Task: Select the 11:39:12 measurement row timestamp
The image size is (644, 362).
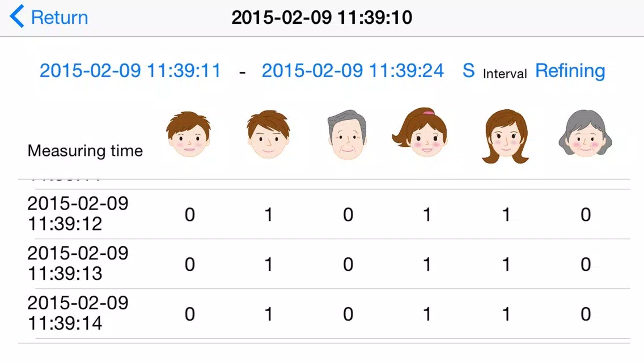Action: pyautogui.click(x=78, y=214)
